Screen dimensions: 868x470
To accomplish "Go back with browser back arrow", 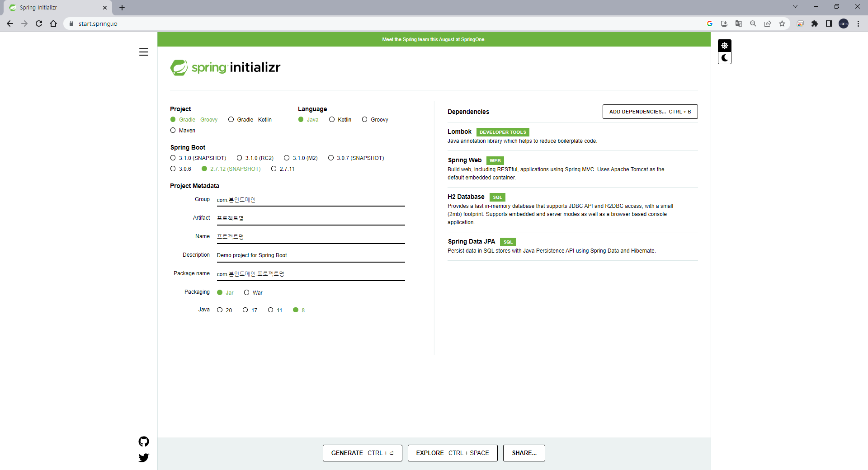I will tap(10, 23).
